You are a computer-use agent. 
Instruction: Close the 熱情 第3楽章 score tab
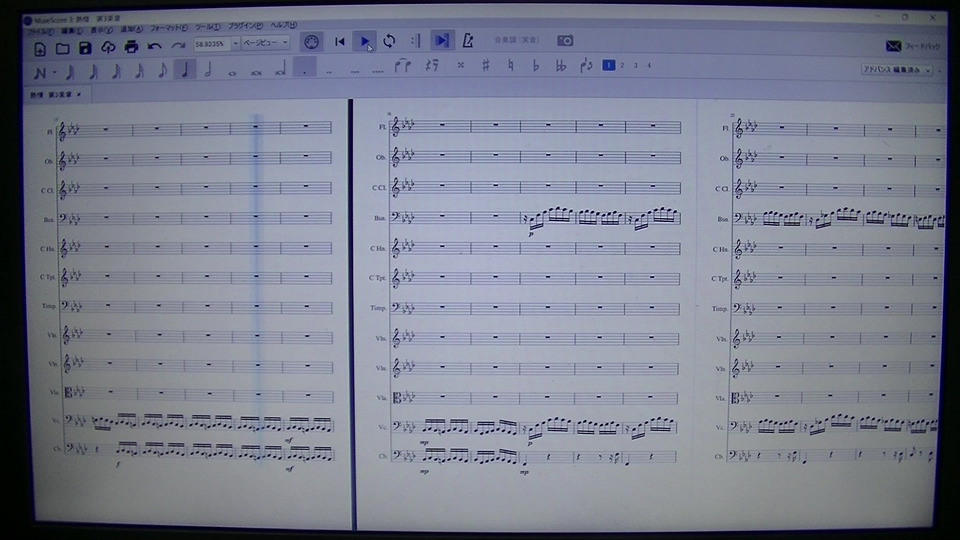click(78, 94)
